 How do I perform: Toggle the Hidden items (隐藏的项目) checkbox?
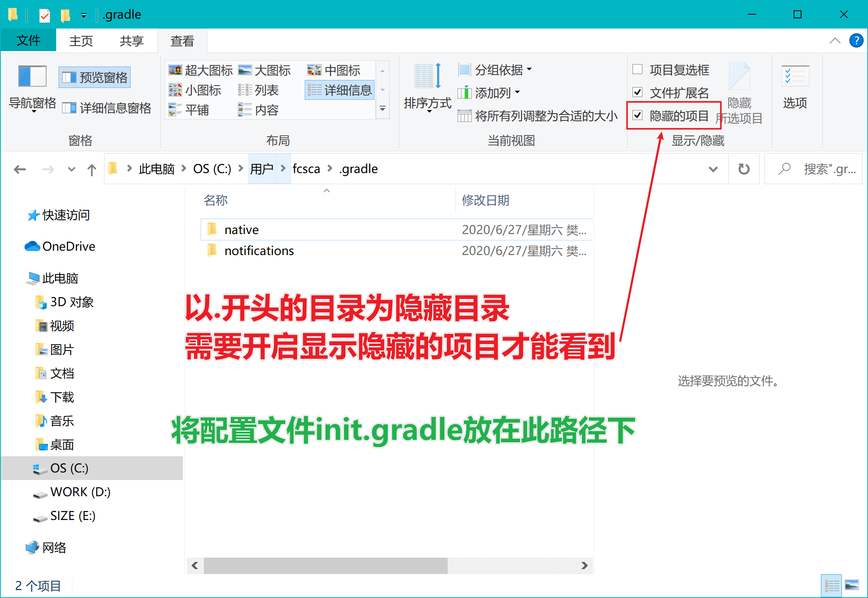(637, 115)
